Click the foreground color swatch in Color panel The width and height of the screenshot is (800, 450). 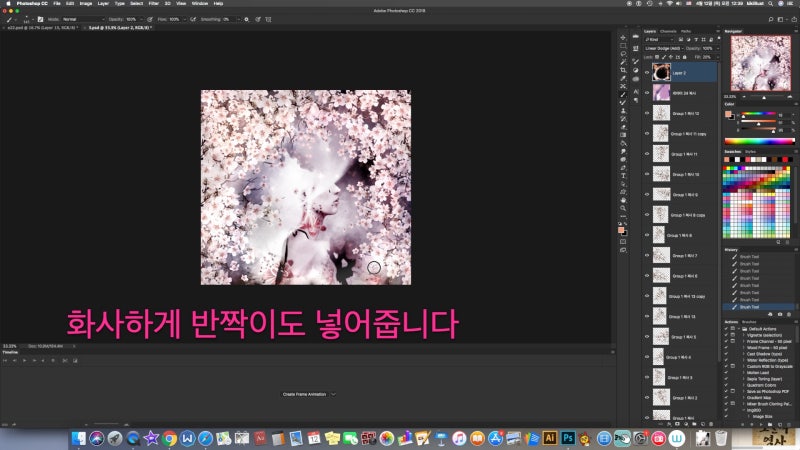[x=728, y=114]
